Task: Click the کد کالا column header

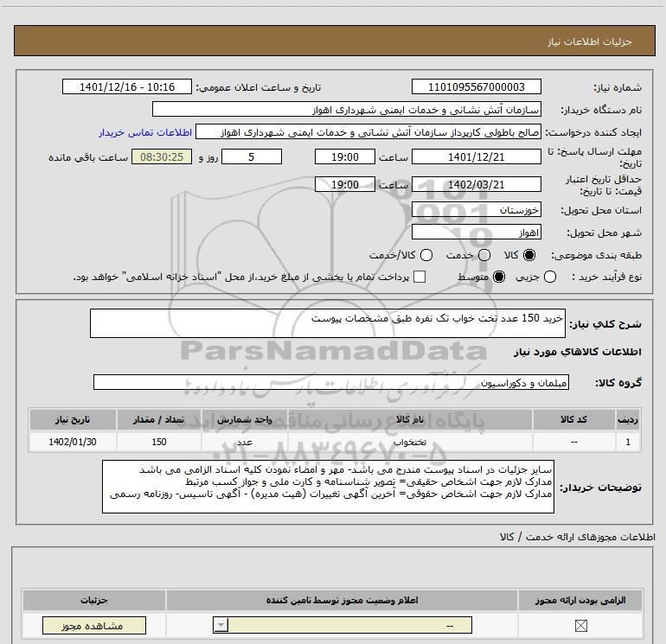Action: point(573,419)
